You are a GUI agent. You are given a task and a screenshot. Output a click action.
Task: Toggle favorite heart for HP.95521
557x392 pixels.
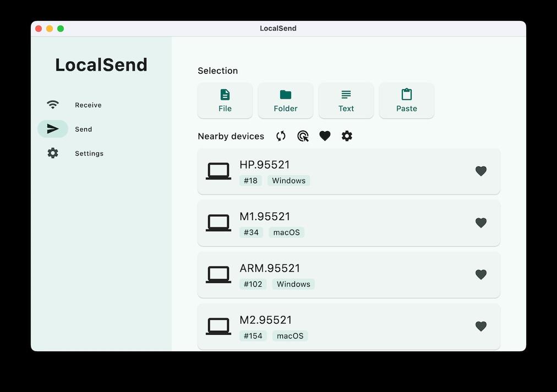(481, 171)
